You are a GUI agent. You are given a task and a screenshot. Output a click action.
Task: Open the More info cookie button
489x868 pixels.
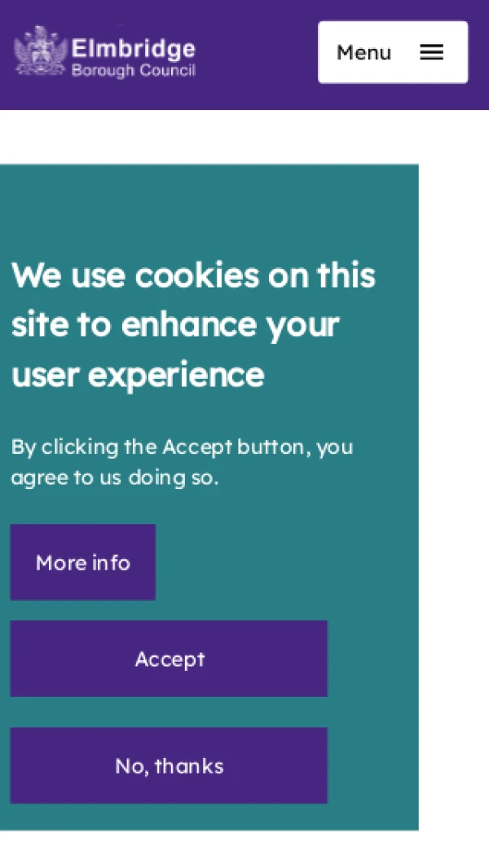tap(83, 562)
